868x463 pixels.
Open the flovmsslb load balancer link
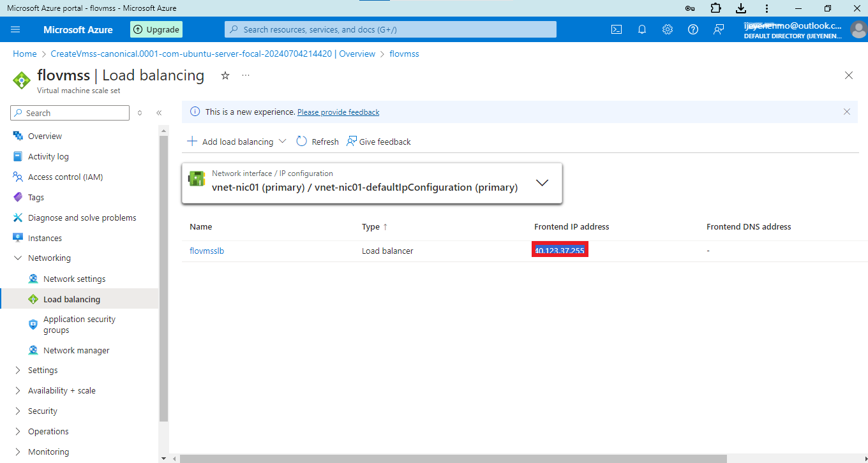point(207,251)
